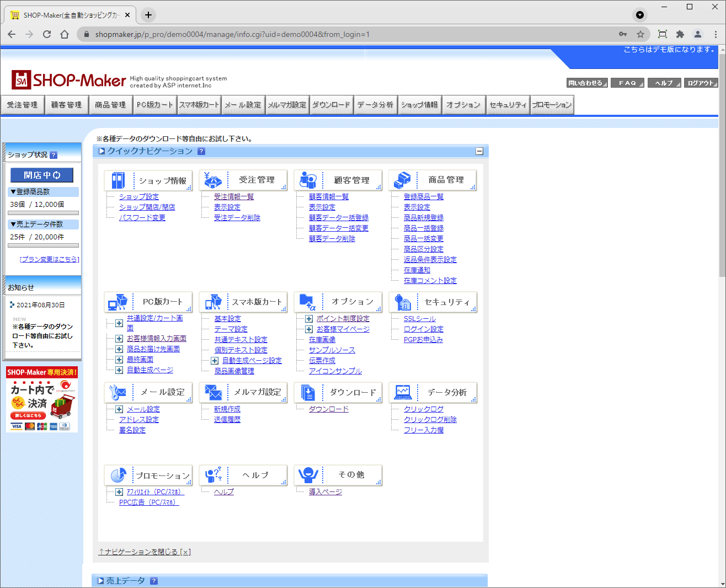This screenshot has width=726, height=588.
Task: Expand 共通設定/カート画面 tree item
Action: tap(119, 323)
